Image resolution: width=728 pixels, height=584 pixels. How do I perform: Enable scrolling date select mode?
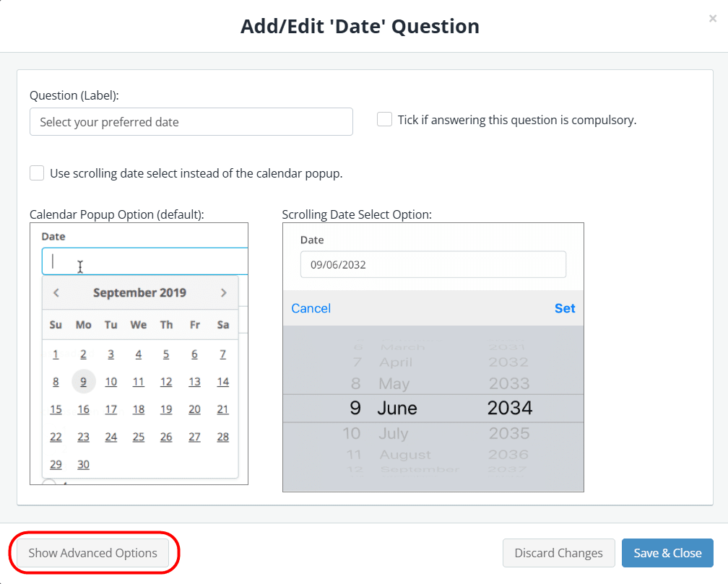(37, 173)
